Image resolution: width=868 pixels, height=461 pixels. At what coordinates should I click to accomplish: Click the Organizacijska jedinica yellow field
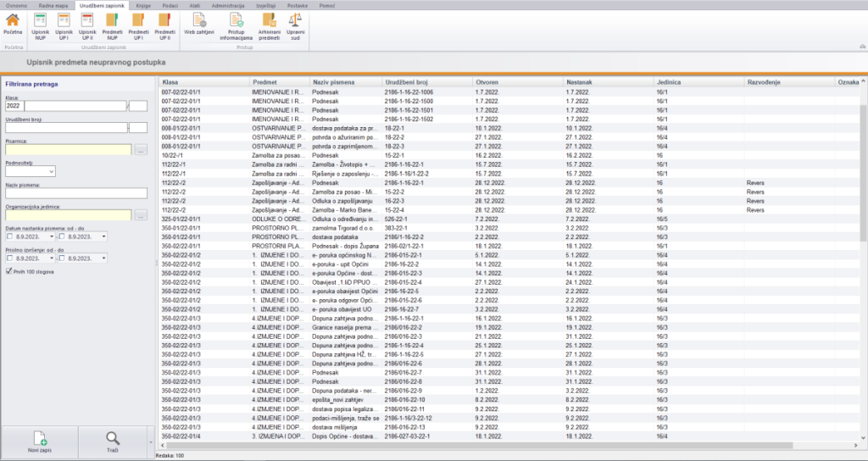[x=69, y=215]
